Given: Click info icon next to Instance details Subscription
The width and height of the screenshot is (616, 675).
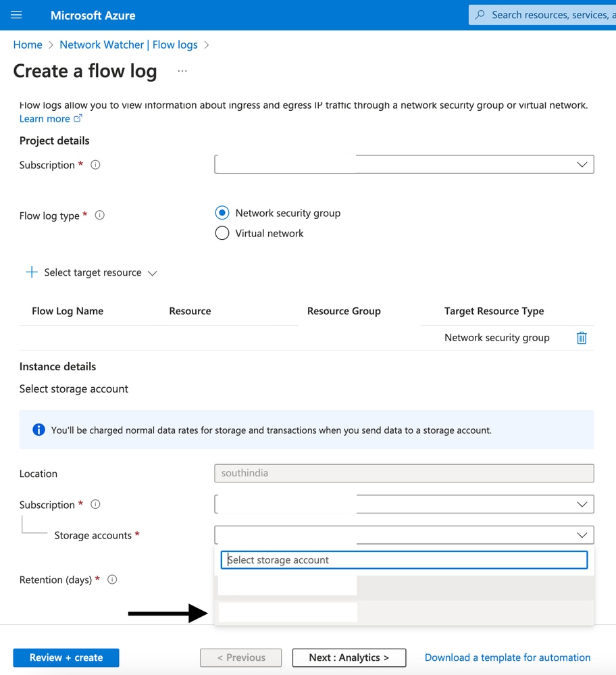Looking at the screenshot, I should 95,504.
